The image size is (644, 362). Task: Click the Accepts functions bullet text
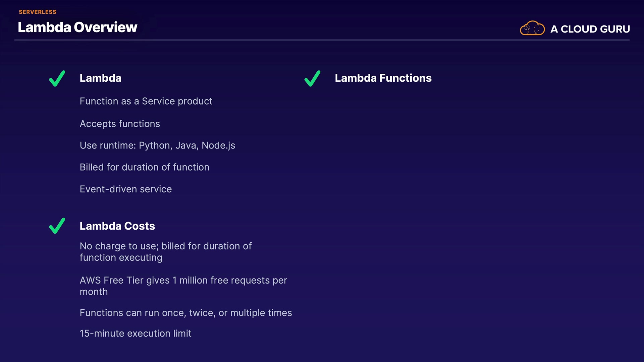click(120, 124)
